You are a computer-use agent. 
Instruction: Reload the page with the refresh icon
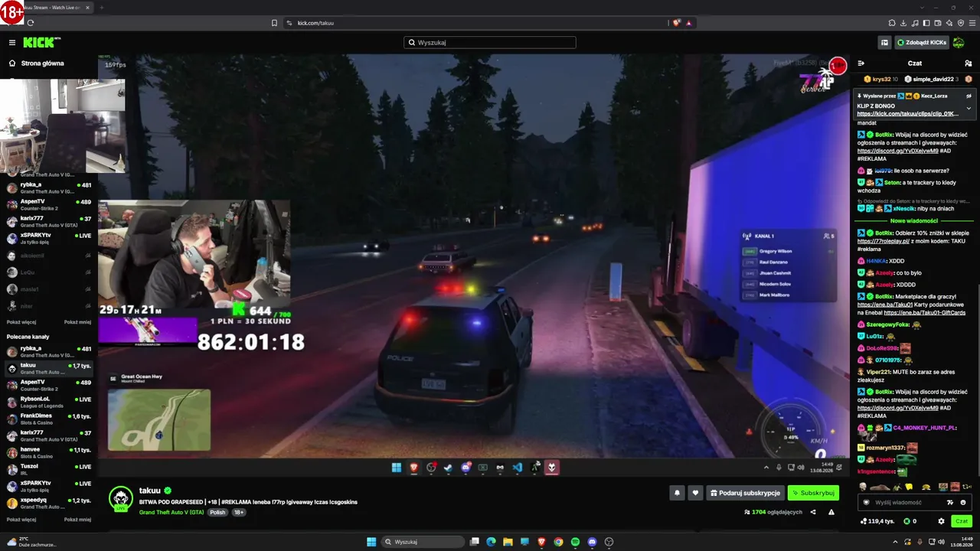[x=31, y=23]
